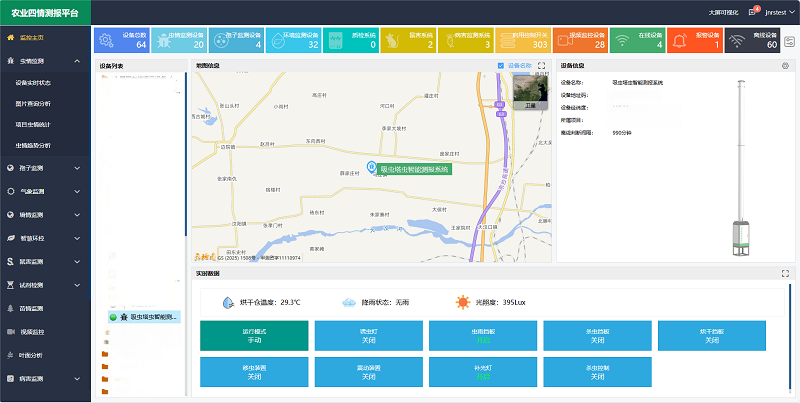The image size is (800, 403).
Task: Switch the 运行模式 手动 tile
Action: click(x=239, y=335)
